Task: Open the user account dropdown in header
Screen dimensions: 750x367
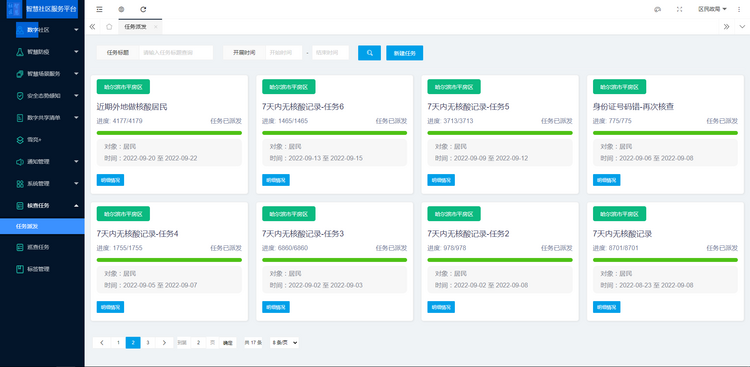Action: point(712,9)
